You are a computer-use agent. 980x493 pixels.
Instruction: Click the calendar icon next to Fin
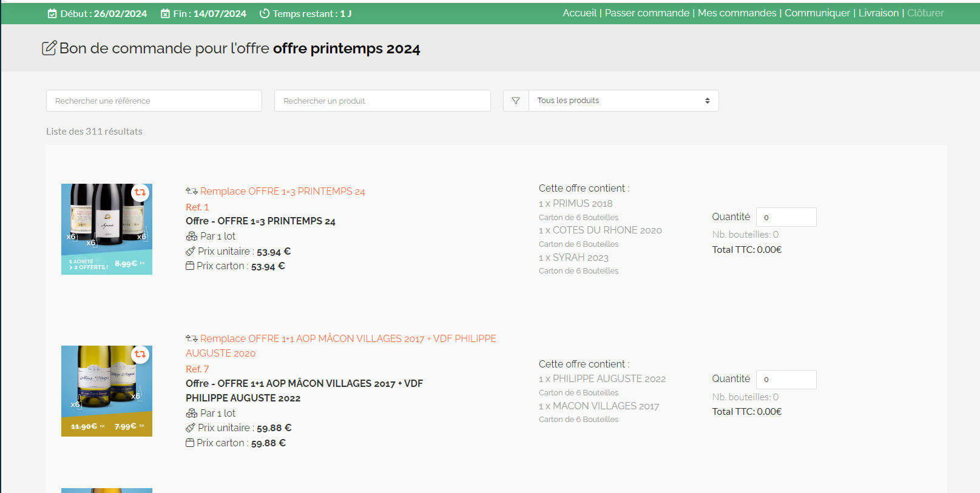[x=165, y=14]
